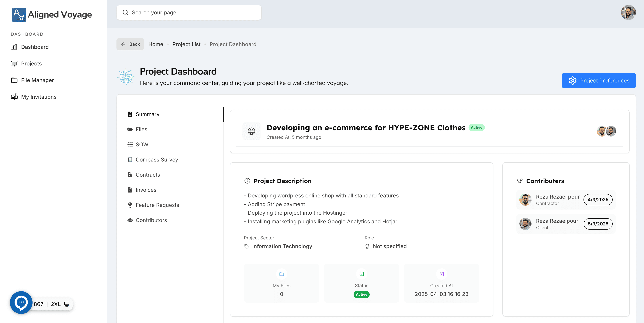
Task: Go to File Manager in sidebar
Action: (37, 80)
